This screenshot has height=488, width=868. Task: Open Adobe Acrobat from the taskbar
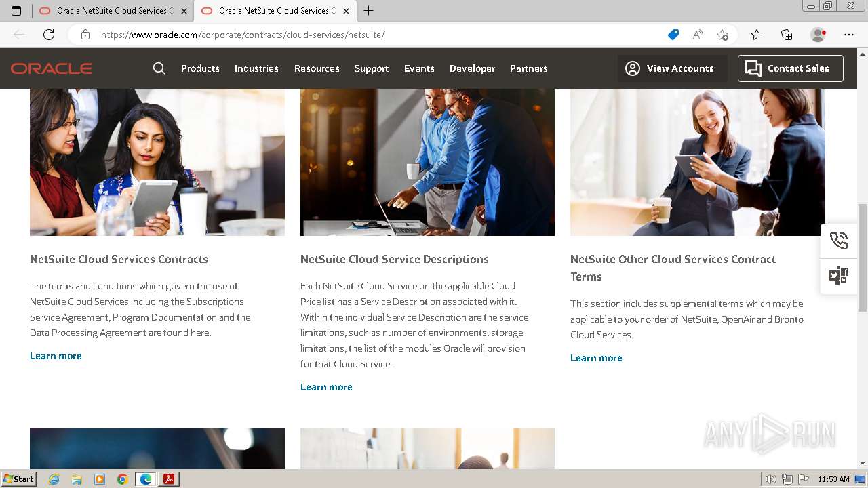pos(169,479)
